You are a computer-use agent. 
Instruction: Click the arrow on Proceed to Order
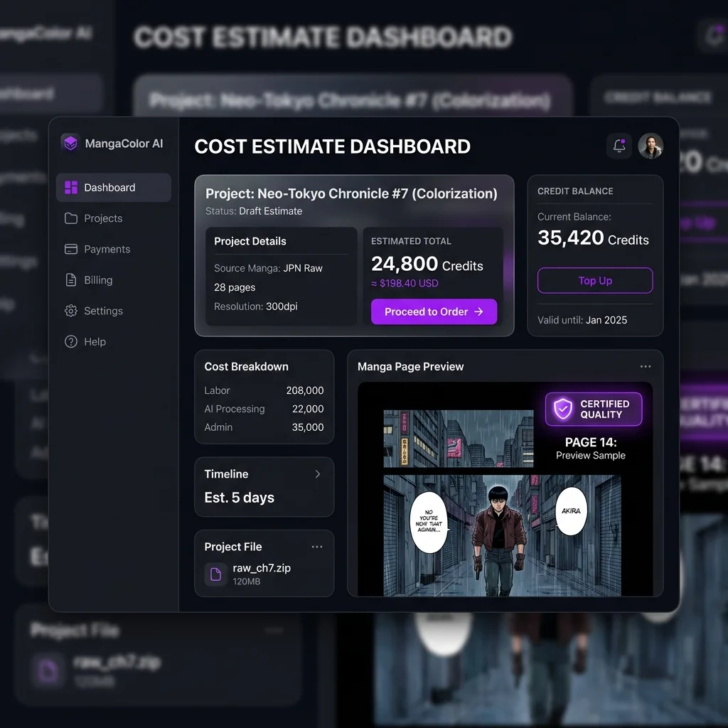478,311
